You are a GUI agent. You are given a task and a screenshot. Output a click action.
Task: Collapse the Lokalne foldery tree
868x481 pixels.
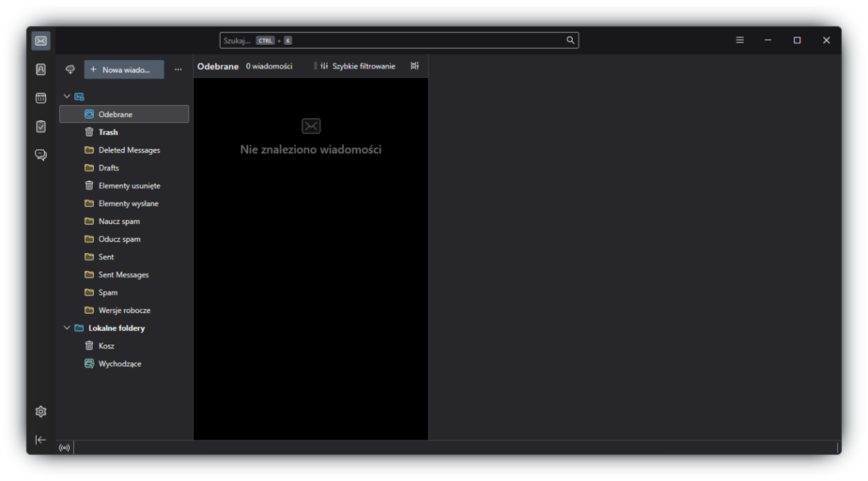[x=67, y=328]
